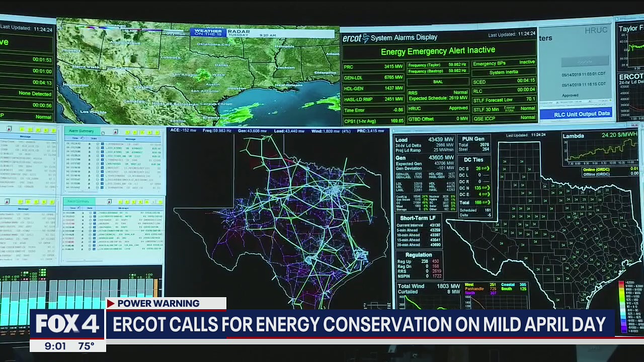Click the Short-Term LF Current Interval value
This screenshot has width=644, height=362.
click(435, 225)
